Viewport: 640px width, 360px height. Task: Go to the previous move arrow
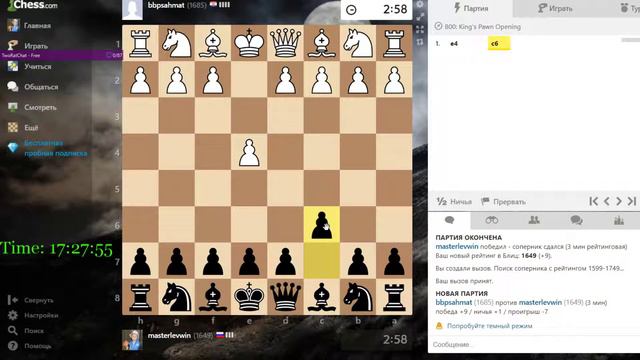pos(607,201)
